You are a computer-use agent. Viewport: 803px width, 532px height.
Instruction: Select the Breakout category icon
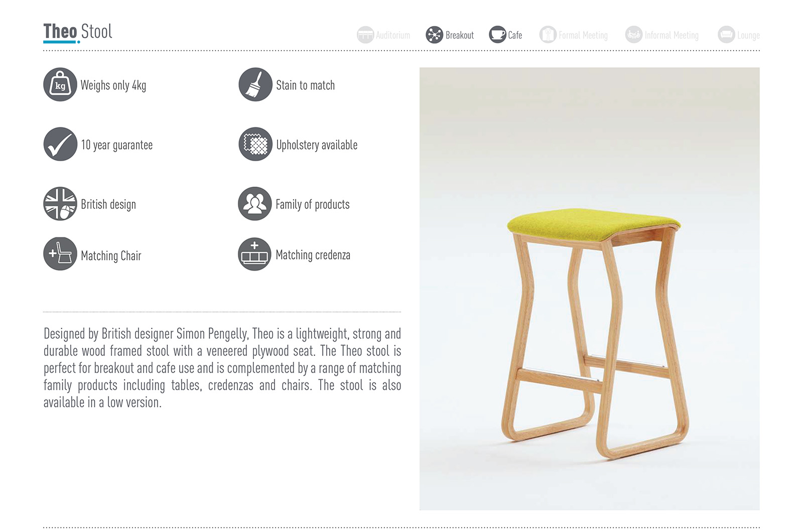pyautogui.click(x=435, y=35)
